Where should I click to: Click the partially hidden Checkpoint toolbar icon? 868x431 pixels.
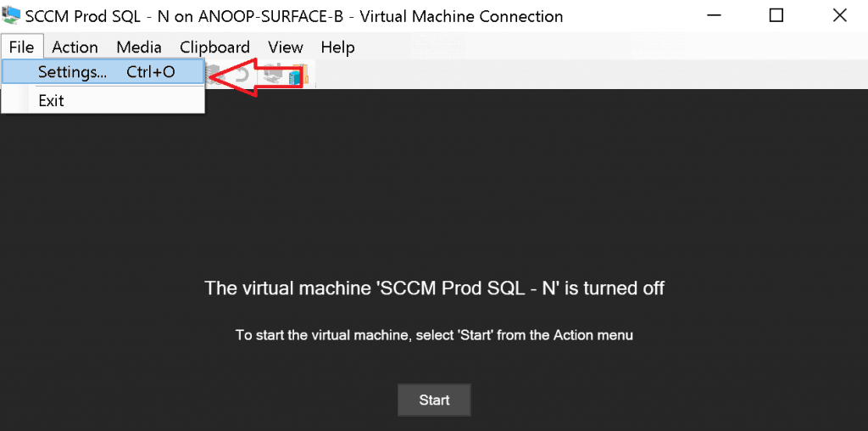[214, 75]
